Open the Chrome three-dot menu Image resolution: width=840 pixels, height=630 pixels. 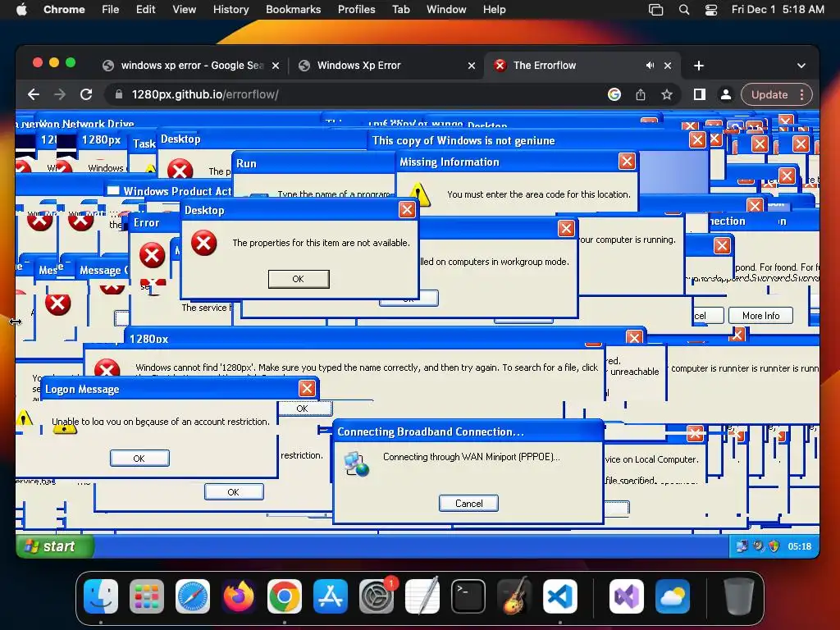[802, 94]
